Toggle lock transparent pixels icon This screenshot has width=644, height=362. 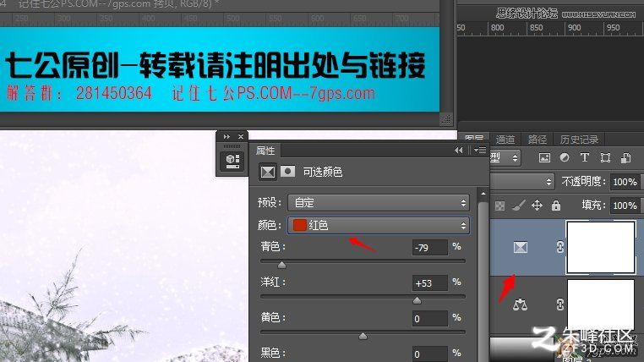499,206
